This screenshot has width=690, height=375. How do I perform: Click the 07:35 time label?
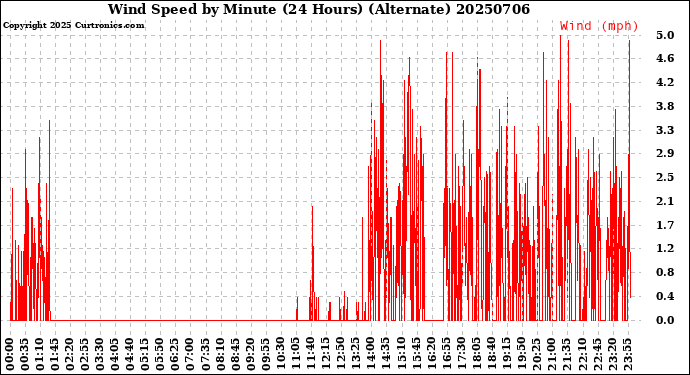pyautogui.click(x=206, y=355)
